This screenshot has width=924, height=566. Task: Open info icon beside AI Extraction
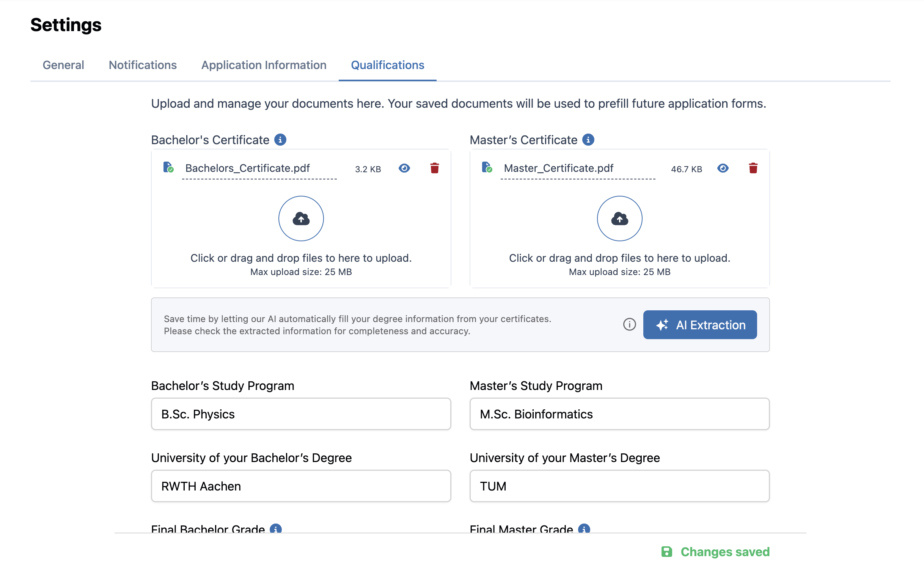coord(630,324)
